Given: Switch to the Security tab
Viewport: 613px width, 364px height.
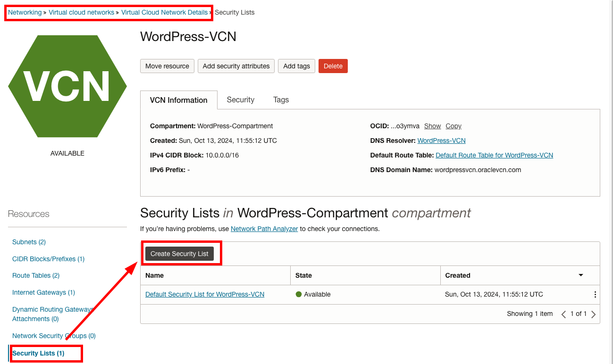Looking at the screenshot, I should pyautogui.click(x=241, y=100).
